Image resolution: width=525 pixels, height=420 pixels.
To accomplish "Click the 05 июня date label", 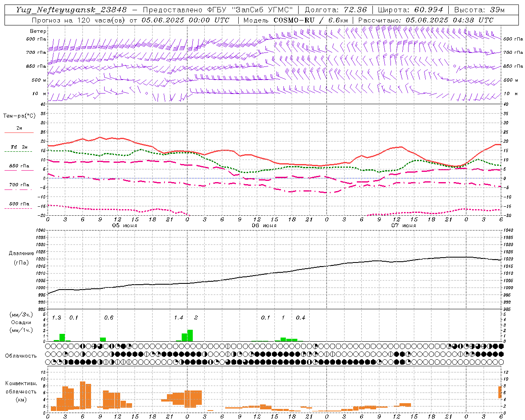I will [125, 226].
